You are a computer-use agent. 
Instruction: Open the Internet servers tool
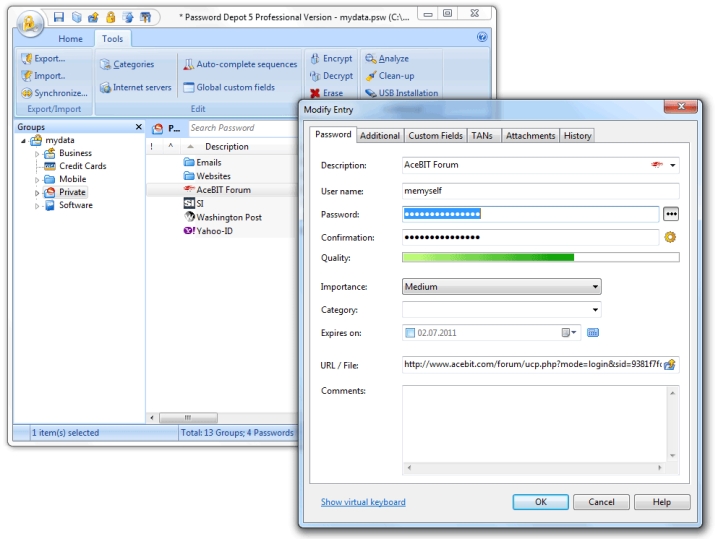pos(105,88)
